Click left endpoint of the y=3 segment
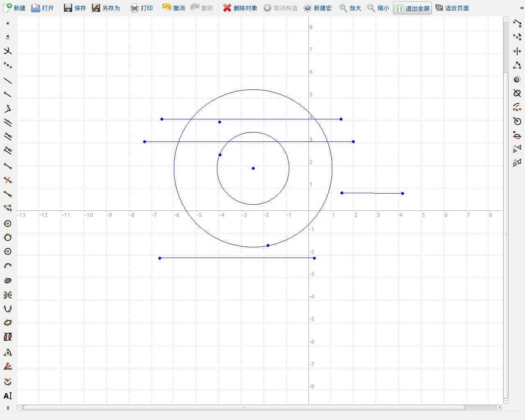 coord(144,142)
